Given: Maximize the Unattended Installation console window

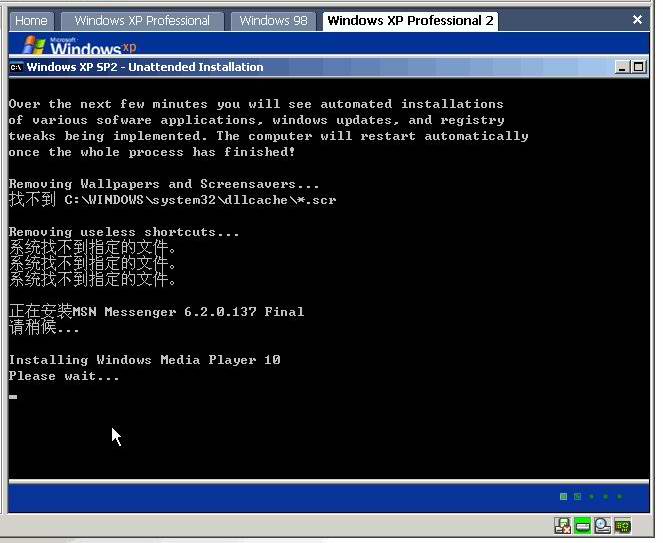Looking at the screenshot, I should coord(638,67).
